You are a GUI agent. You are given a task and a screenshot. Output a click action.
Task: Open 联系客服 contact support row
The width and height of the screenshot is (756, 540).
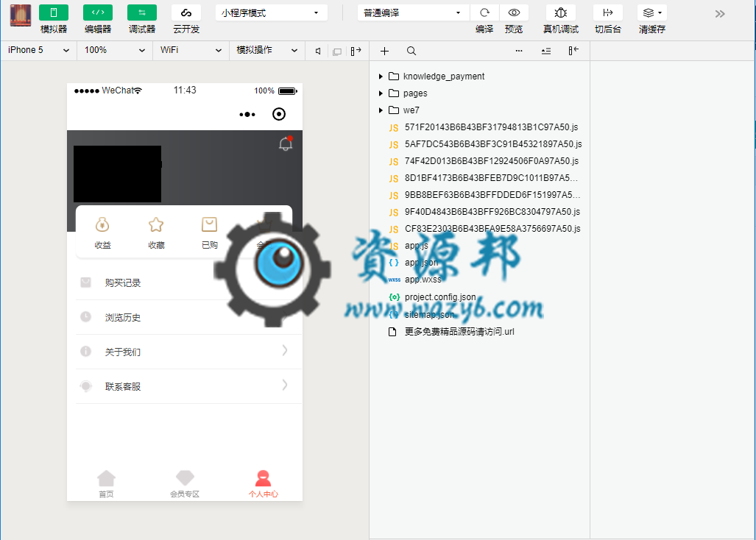(x=189, y=387)
